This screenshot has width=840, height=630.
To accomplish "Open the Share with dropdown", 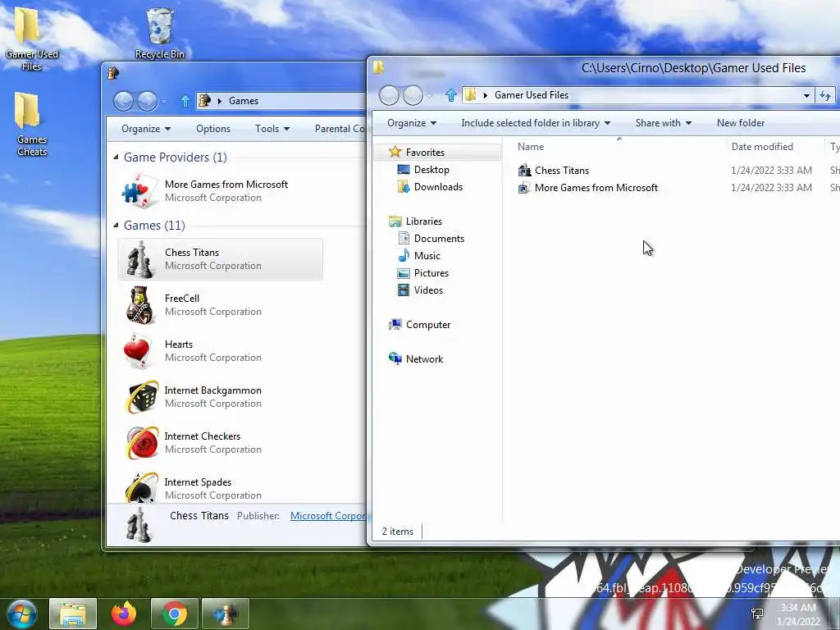I will click(663, 123).
